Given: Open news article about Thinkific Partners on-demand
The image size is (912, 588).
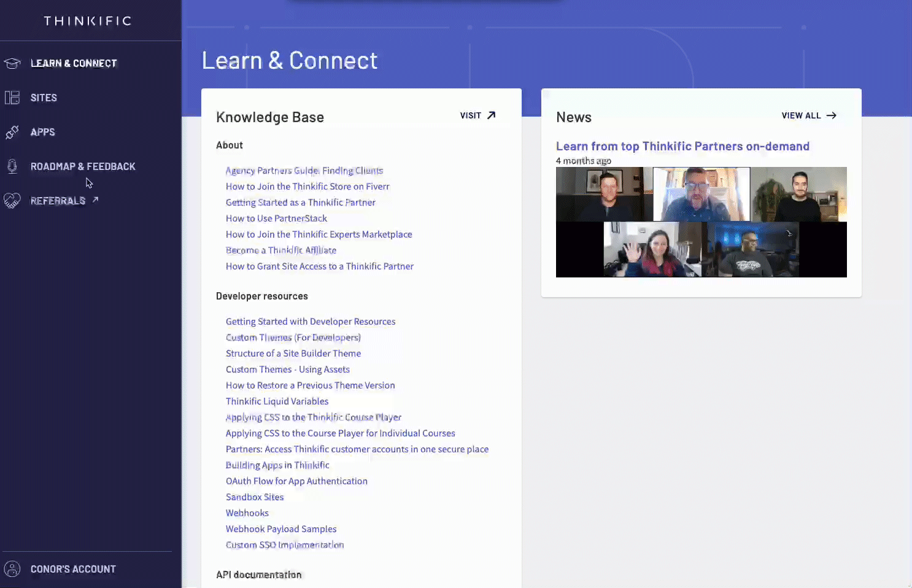Looking at the screenshot, I should pos(682,146).
